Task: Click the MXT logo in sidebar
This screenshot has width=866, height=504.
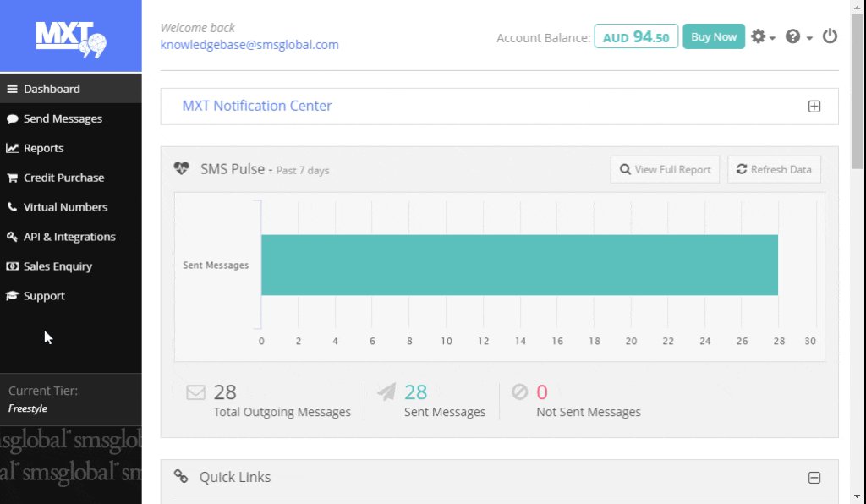Action: 71,37
